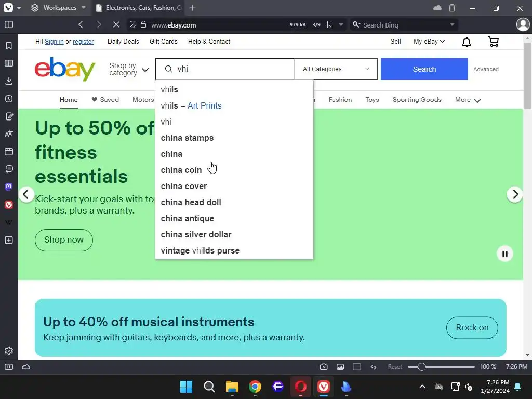Select 'vintage vhilds purse' suggestion
This screenshot has height=399, width=532.
pos(234,250)
